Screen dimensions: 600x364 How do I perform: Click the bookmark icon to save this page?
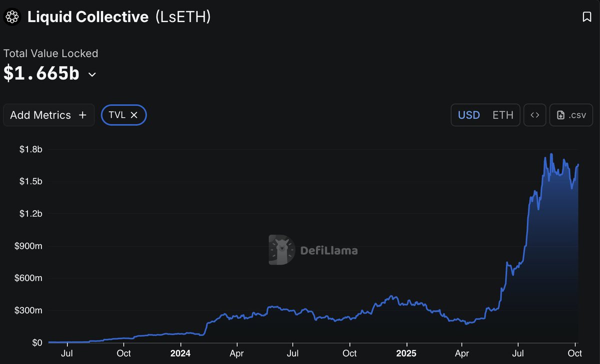click(x=587, y=16)
